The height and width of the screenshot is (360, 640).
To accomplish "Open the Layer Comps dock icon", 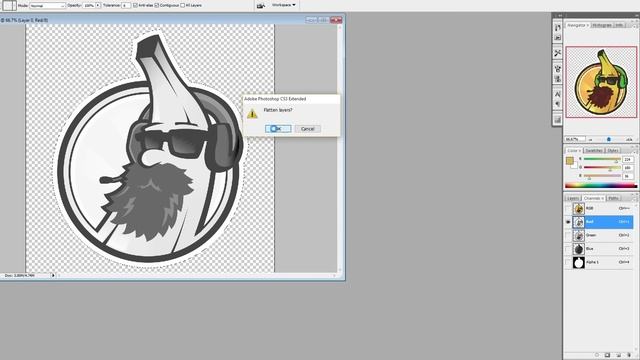I will point(558,120).
